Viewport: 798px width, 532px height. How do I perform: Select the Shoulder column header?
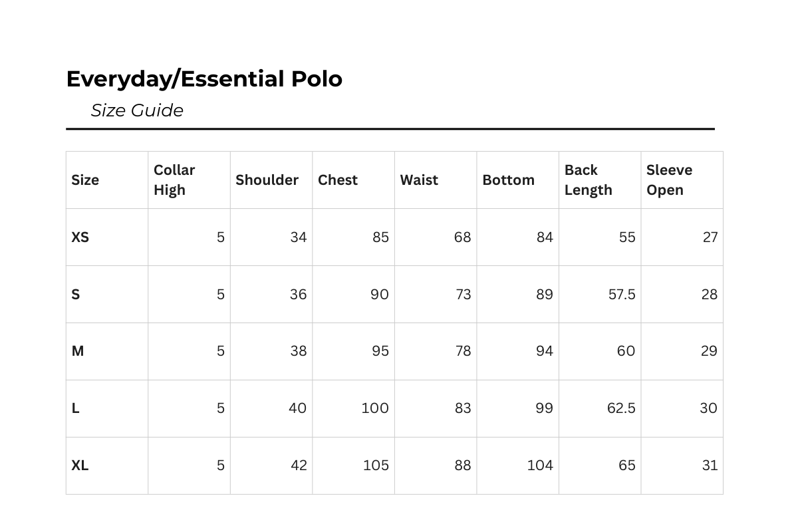pos(267,180)
